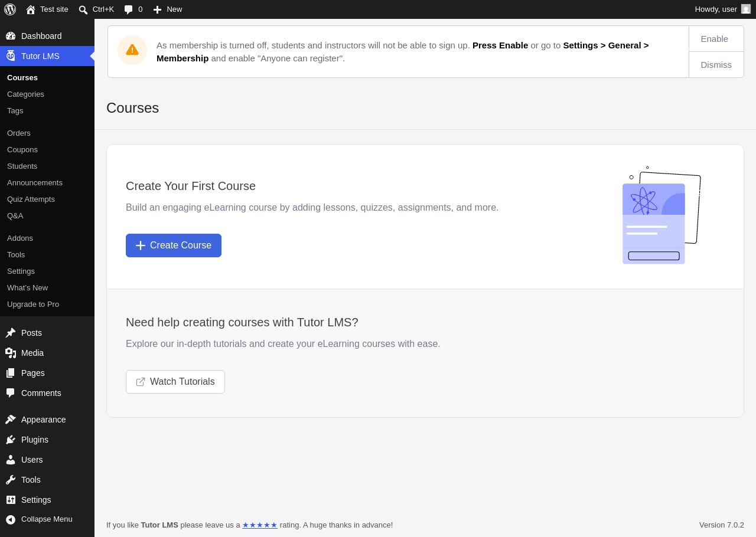Click Howdy, user account text
The height and width of the screenshot is (537, 756).
716,9
